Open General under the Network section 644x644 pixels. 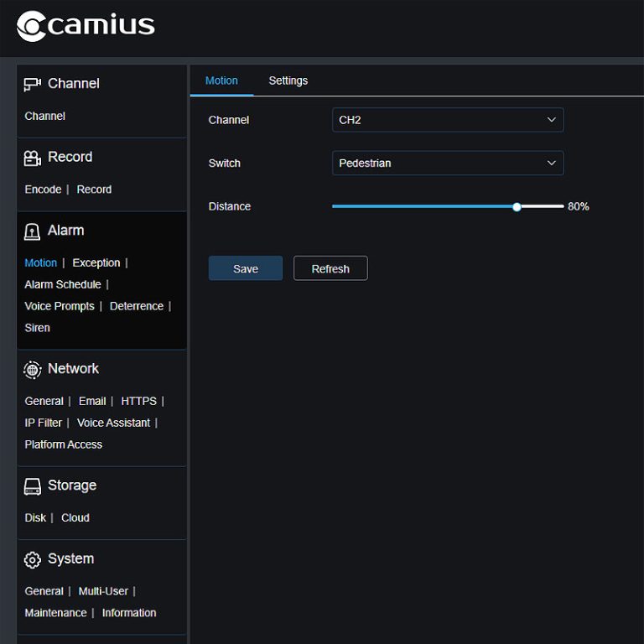coord(44,402)
